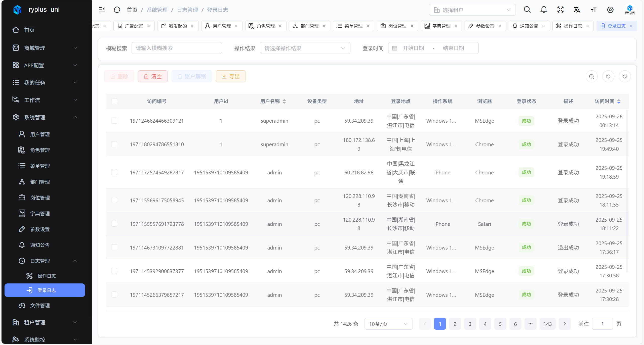Tick the checkbox for the Safari login row
This screenshot has width=644, height=345.
point(114,224)
